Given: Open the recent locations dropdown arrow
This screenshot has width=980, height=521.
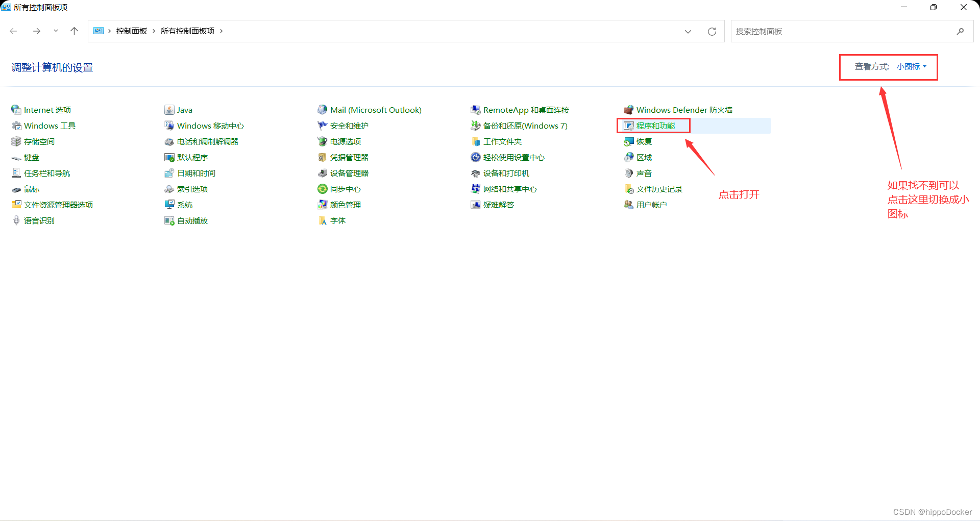Looking at the screenshot, I should click(x=56, y=31).
